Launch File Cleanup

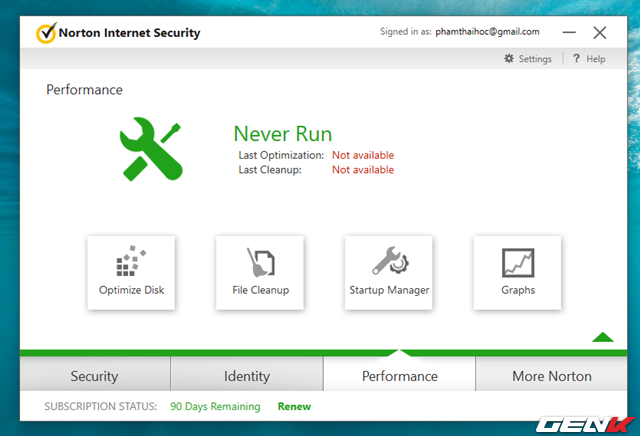coord(260,273)
